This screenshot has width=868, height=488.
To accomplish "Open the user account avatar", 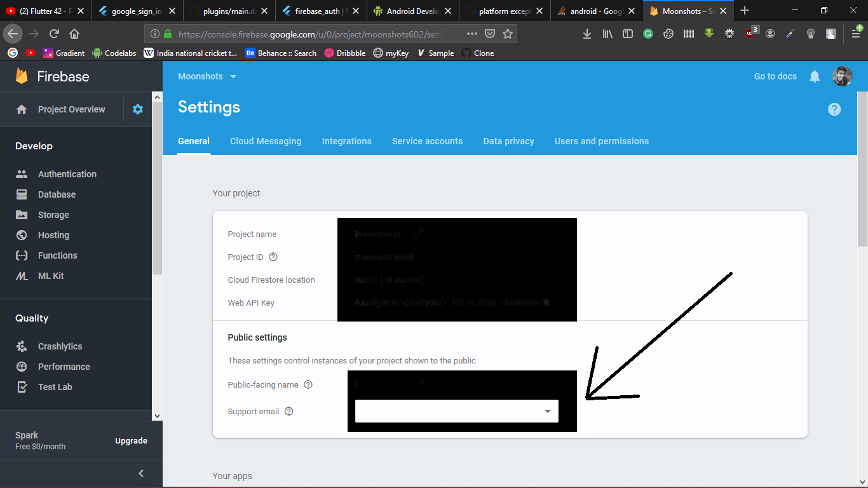I will [x=843, y=76].
